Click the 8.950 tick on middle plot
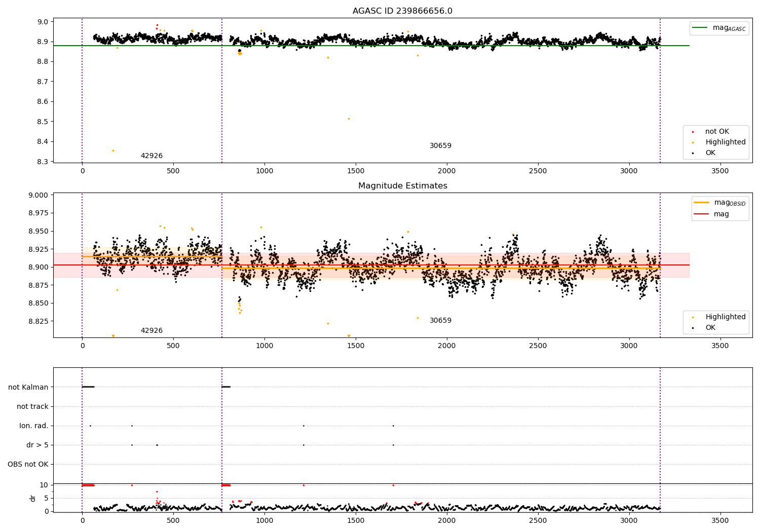 [x=39, y=231]
